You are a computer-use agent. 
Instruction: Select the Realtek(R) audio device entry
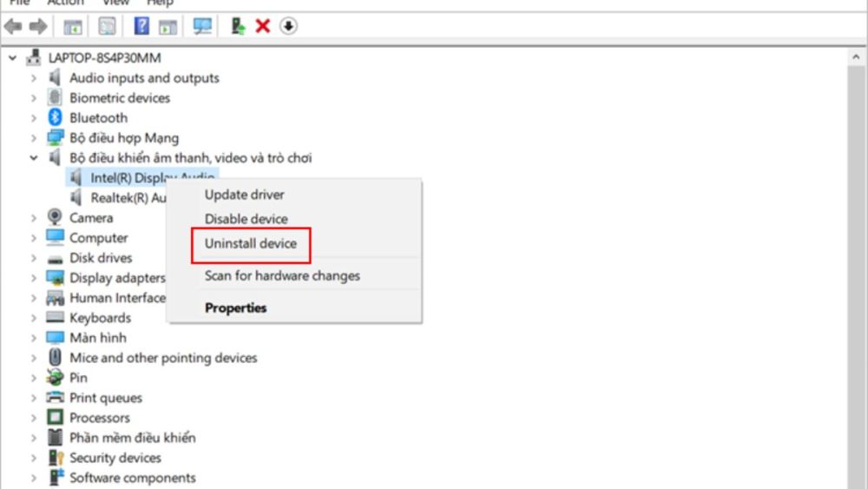128,198
